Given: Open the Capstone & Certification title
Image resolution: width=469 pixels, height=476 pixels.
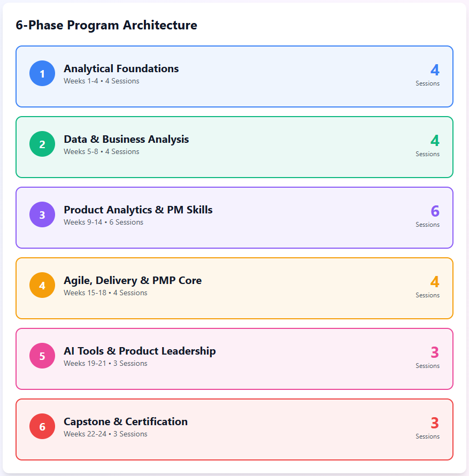Looking at the screenshot, I should pyautogui.click(x=126, y=421).
